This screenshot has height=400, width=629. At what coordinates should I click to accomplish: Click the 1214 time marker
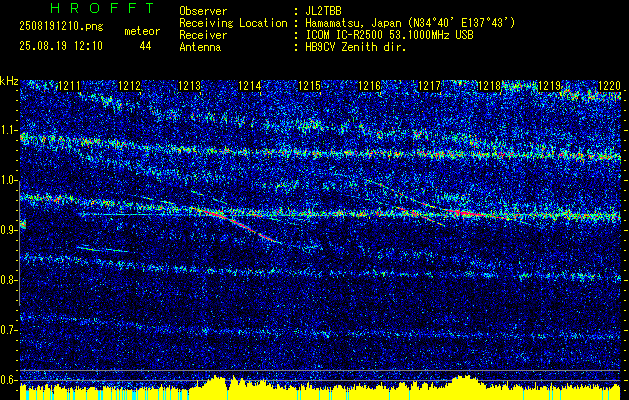point(250,85)
